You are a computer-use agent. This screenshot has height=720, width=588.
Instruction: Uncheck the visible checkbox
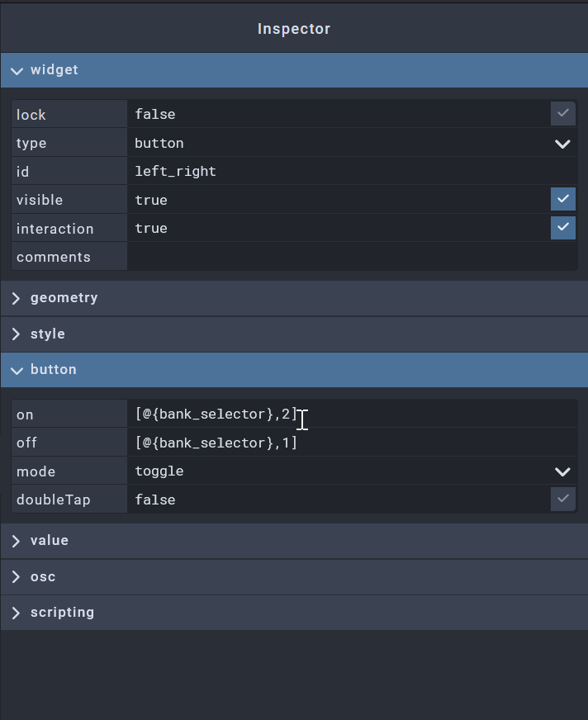click(x=562, y=200)
